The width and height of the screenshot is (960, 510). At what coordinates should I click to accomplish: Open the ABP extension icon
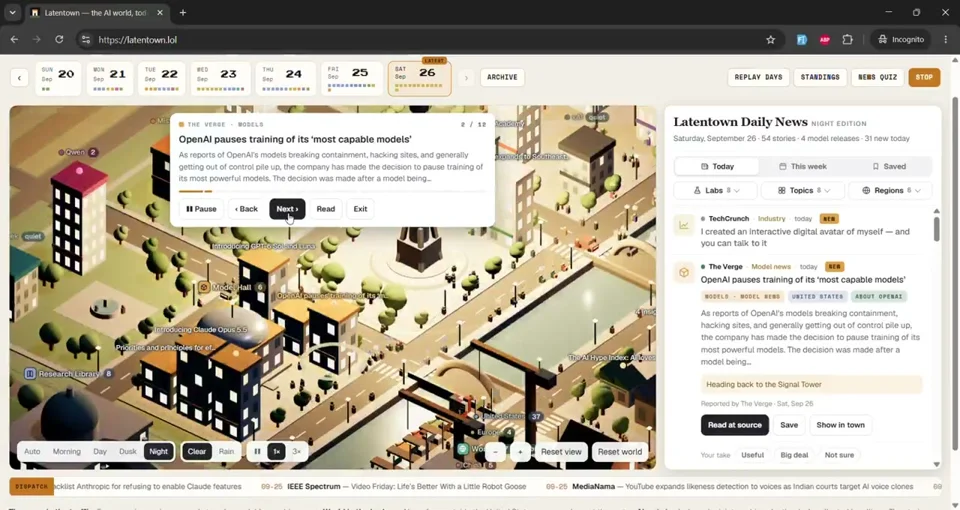pos(825,39)
